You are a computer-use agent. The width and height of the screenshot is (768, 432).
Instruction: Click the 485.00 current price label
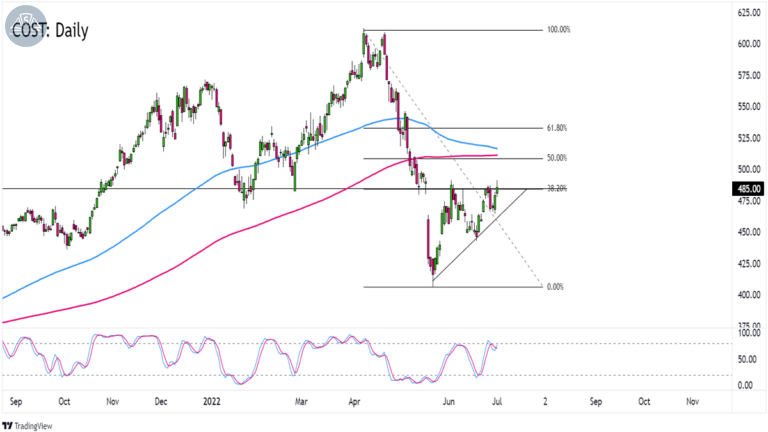[x=748, y=189]
